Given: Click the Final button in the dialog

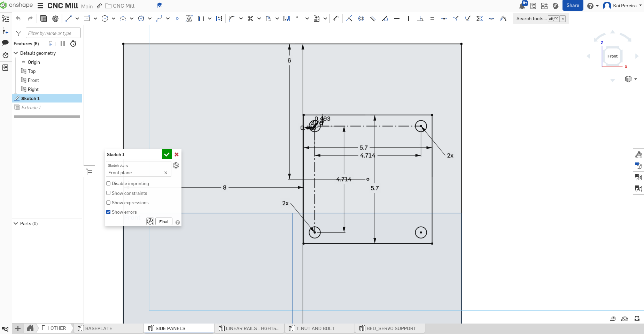Looking at the screenshot, I should point(163,221).
